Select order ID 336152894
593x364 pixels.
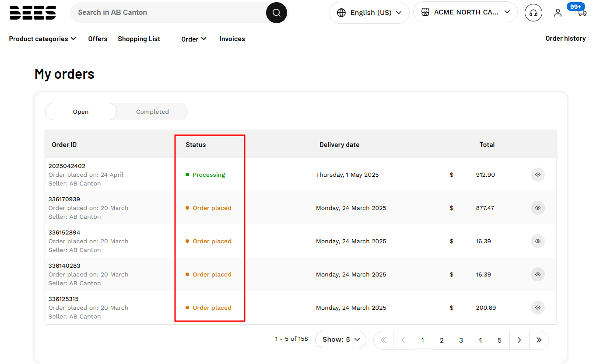(x=64, y=233)
